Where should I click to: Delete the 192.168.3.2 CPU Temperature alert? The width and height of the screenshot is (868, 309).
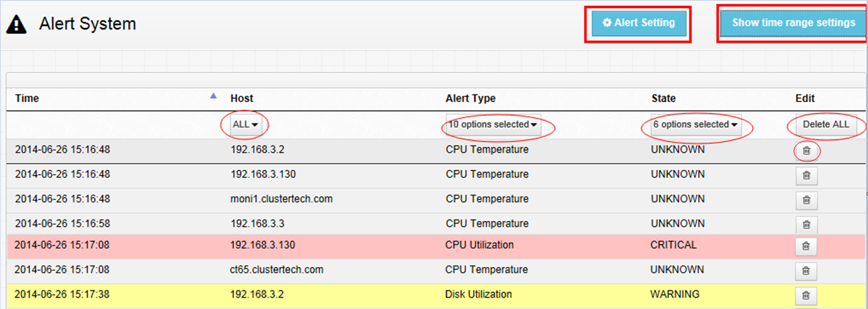pyautogui.click(x=807, y=151)
